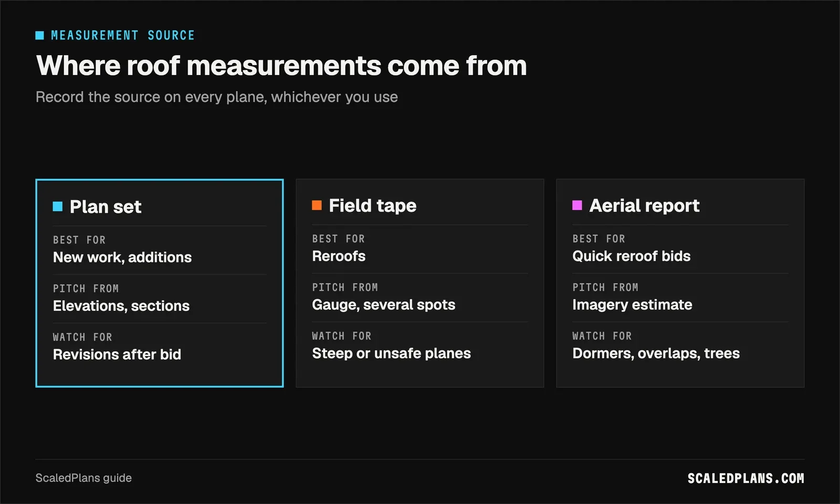The image size is (840, 504).
Task: Click PITCH FROM label in Plan set card
Action: [x=86, y=289]
